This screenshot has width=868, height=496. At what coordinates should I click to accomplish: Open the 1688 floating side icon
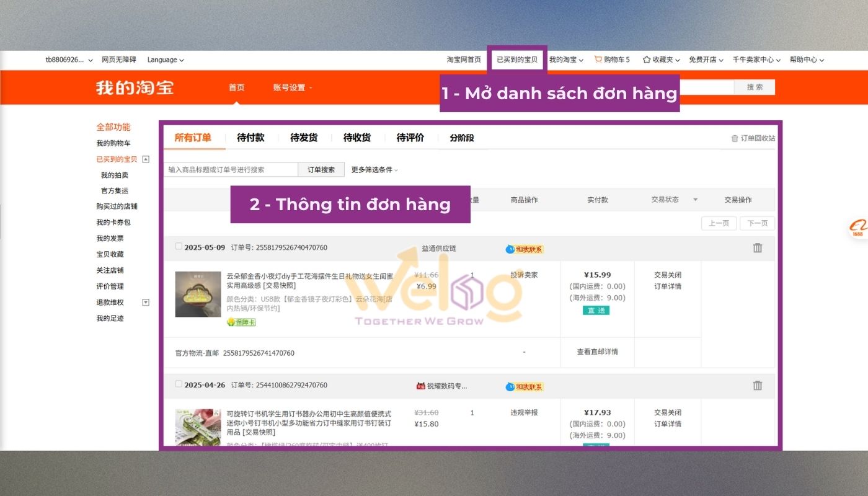[x=857, y=228]
